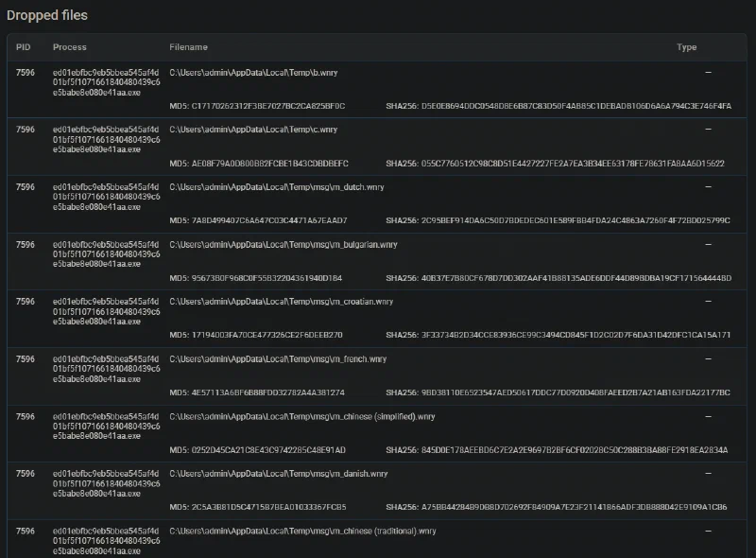Click PID 7596 in the m_bulgarian.wnry row
This screenshot has height=558, width=756.
point(26,245)
